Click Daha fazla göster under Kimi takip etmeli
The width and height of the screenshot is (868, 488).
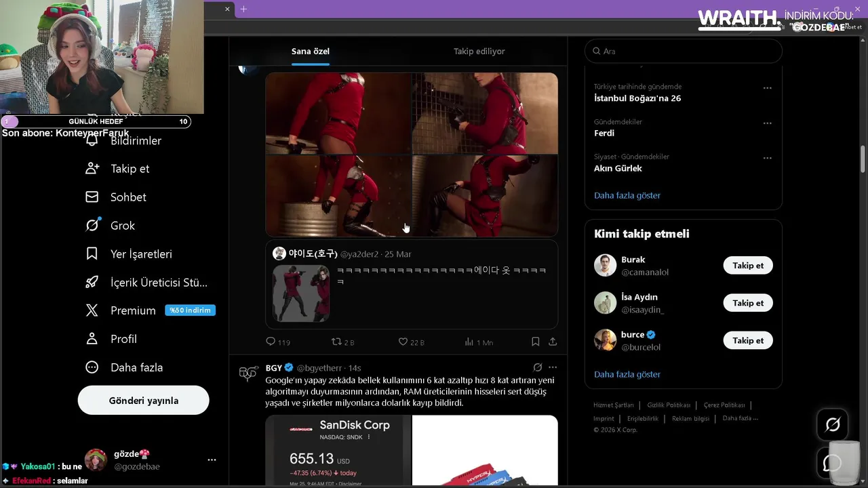click(627, 374)
